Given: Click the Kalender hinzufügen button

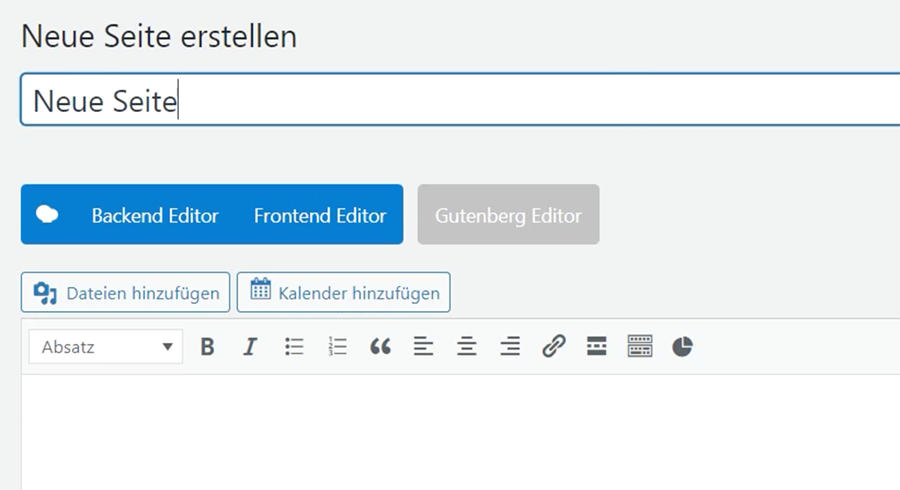Looking at the screenshot, I should (x=344, y=293).
